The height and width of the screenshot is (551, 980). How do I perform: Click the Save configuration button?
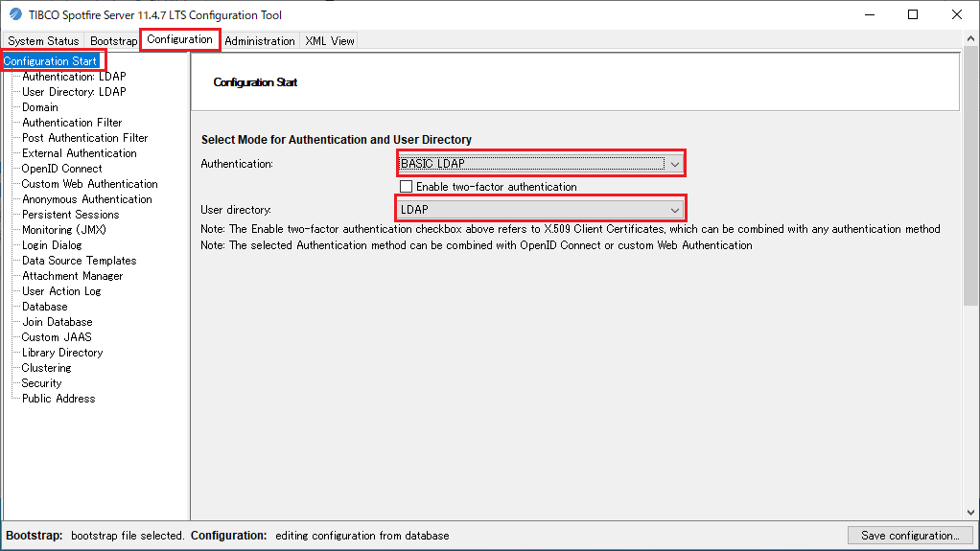(x=910, y=536)
